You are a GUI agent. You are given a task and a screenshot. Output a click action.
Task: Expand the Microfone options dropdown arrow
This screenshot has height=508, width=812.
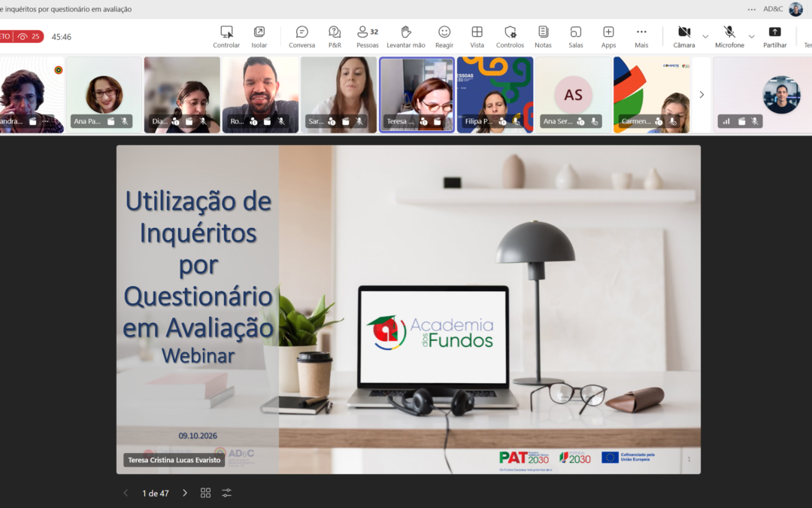(x=751, y=37)
